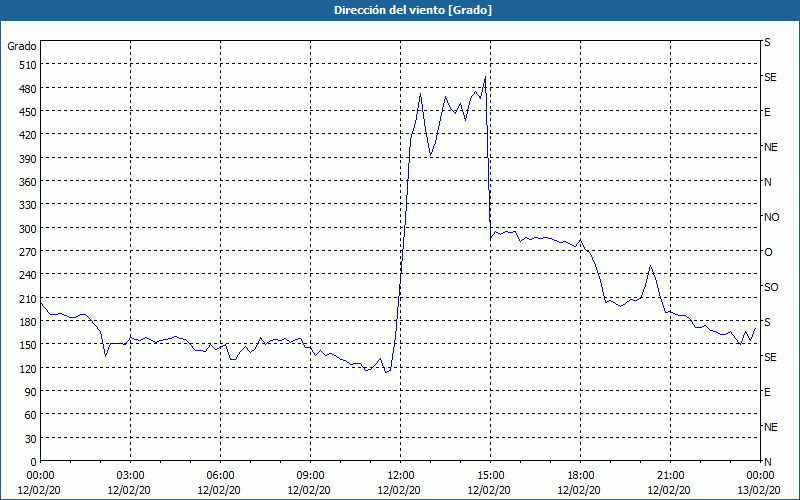
Task: Select the 'NE' compass label between 30 and 60
Action: tap(770, 427)
